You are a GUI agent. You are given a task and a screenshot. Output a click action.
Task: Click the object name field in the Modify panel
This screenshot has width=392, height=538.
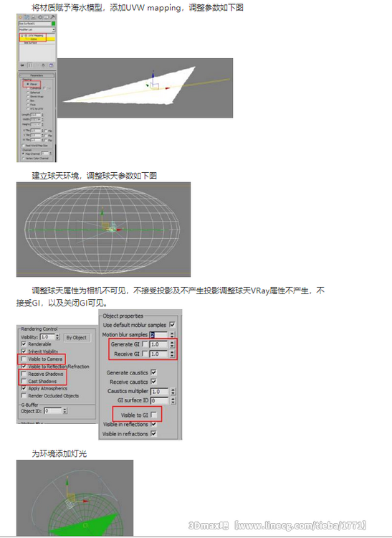point(35,24)
